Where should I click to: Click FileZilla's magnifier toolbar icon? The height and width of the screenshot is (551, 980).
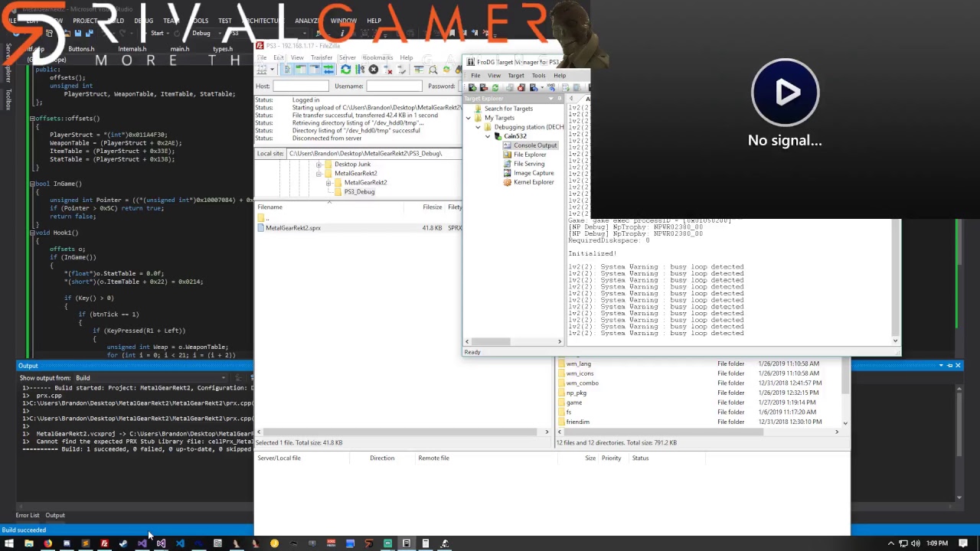click(433, 70)
